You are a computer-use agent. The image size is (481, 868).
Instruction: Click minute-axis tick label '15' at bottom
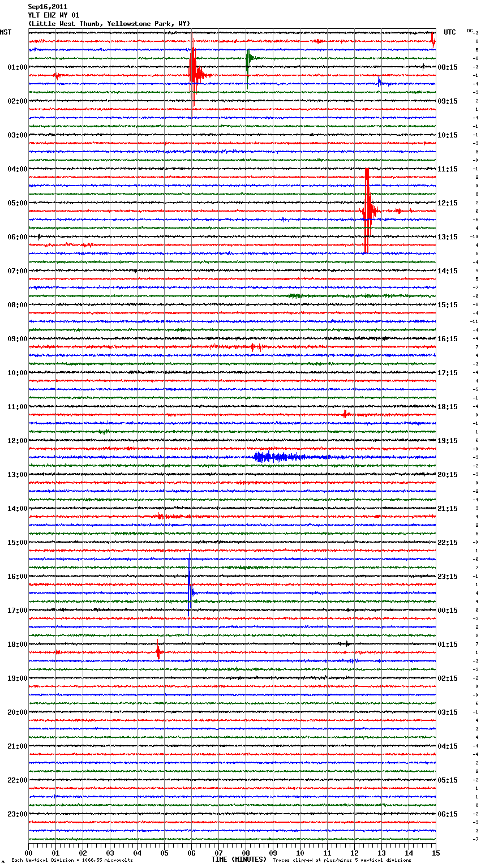coord(435,853)
